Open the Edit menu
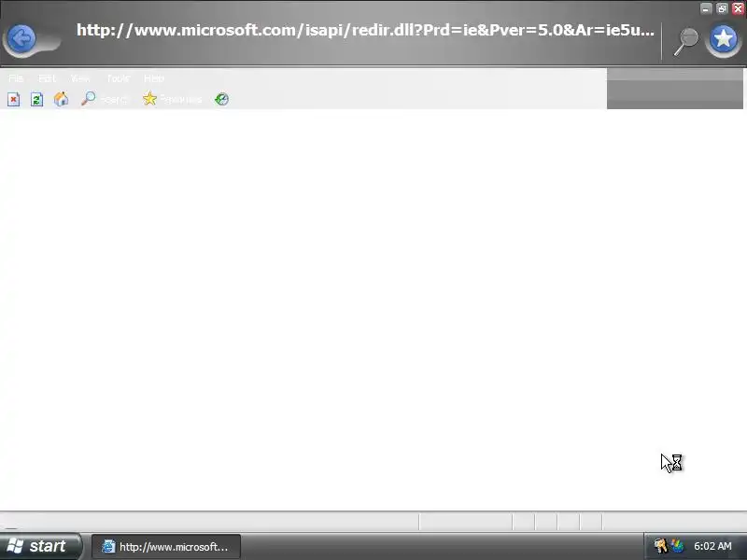 tap(47, 78)
